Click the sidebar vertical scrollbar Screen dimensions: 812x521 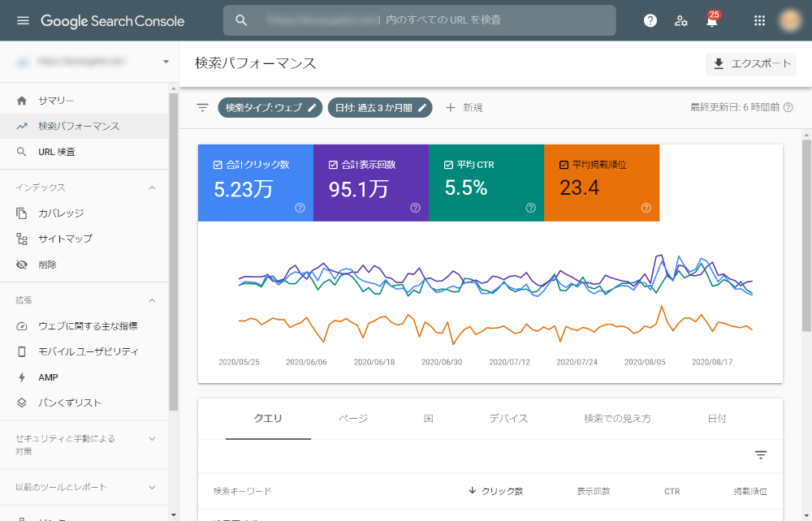[174, 251]
